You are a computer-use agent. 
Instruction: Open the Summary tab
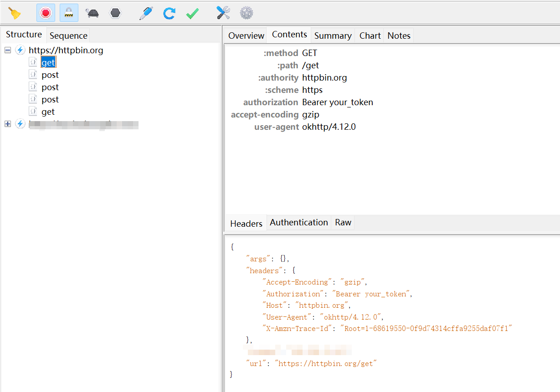[x=333, y=36]
